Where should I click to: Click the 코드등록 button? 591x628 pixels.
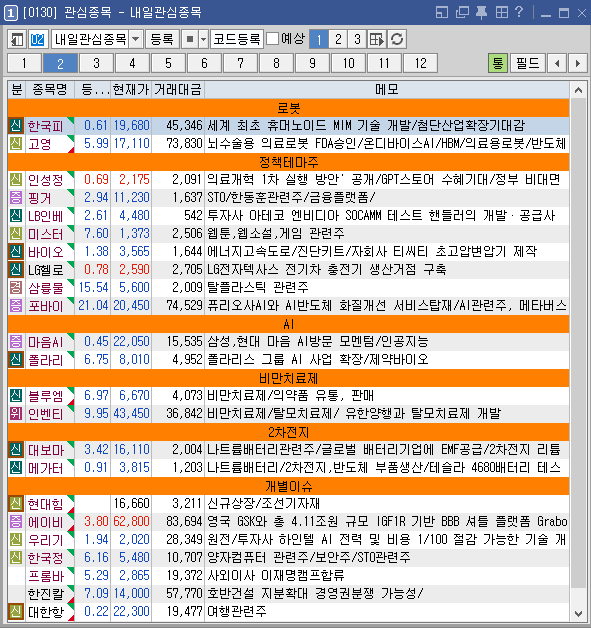(x=237, y=39)
